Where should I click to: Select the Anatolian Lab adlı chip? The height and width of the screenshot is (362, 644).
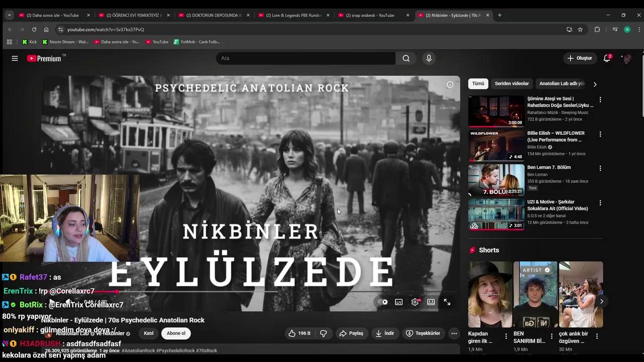(562, 83)
